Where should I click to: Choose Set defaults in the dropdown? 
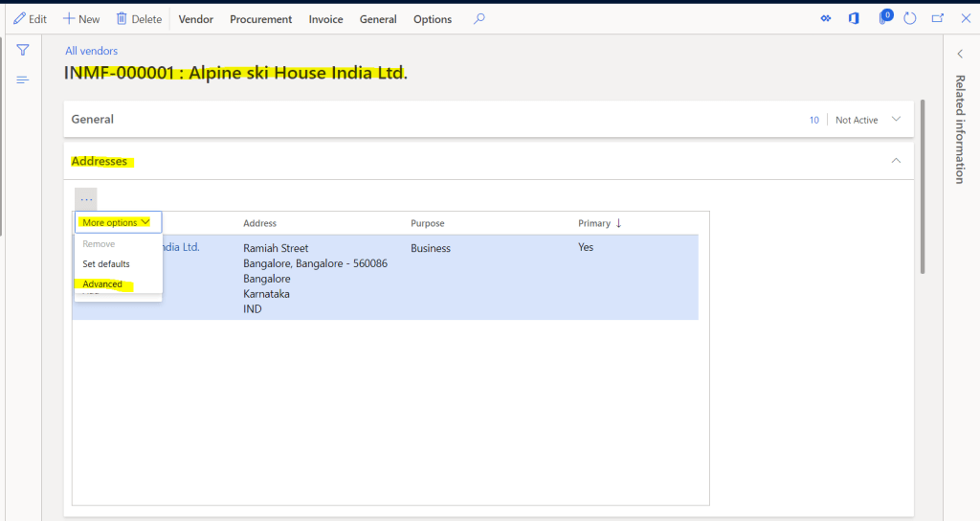click(x=106, y=263)
